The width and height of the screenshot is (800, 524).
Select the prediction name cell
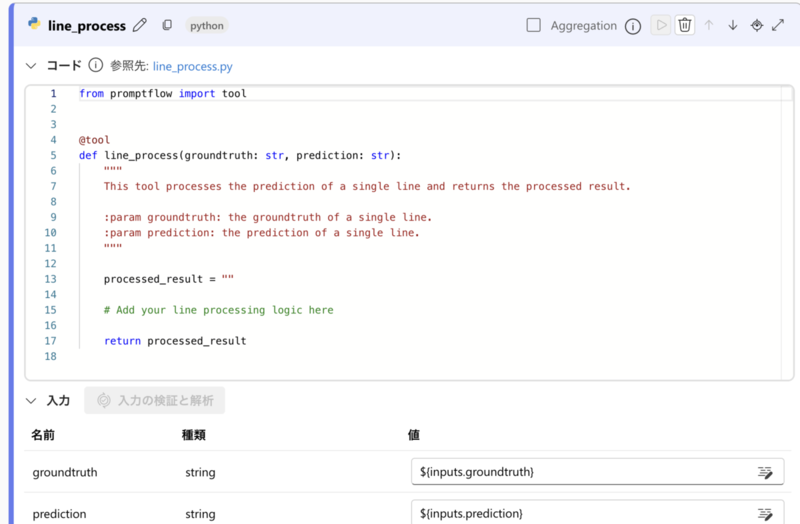(x=59, y=514)
